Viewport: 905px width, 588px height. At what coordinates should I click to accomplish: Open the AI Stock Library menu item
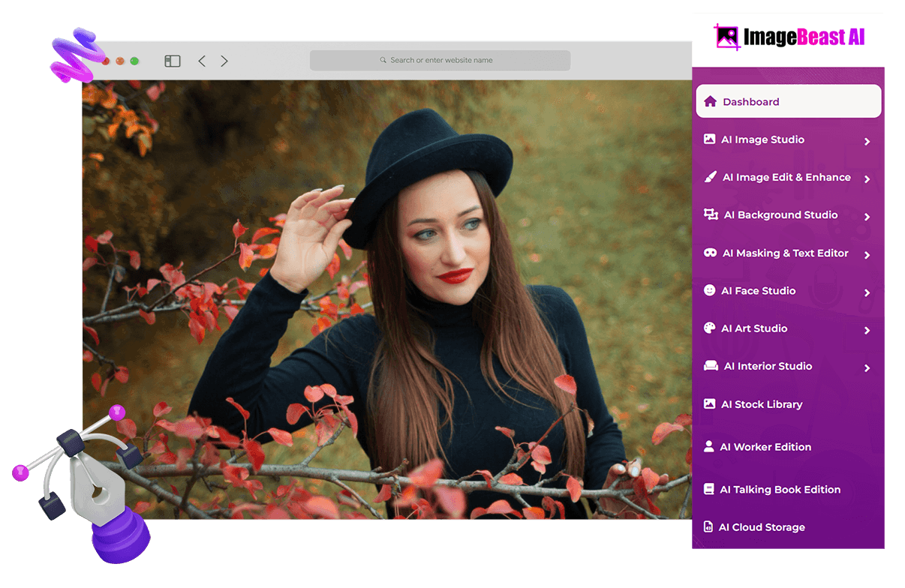761,404
